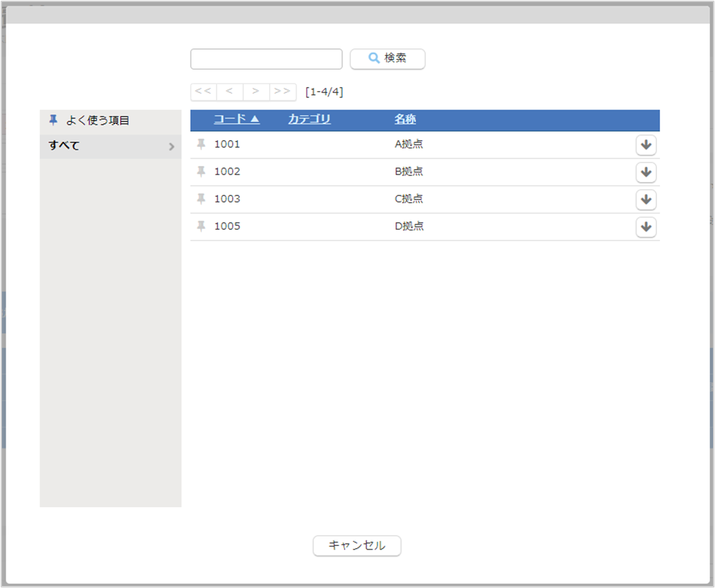Go to first page with << button

click(x=203, y=92)
